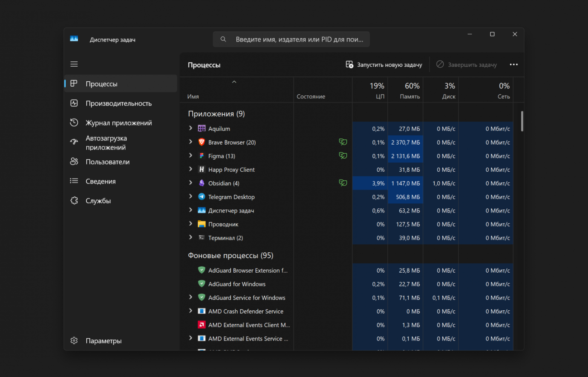Click the AdGuard for Windows shield icon
This screenshot has height=377, width=588.
202,284
